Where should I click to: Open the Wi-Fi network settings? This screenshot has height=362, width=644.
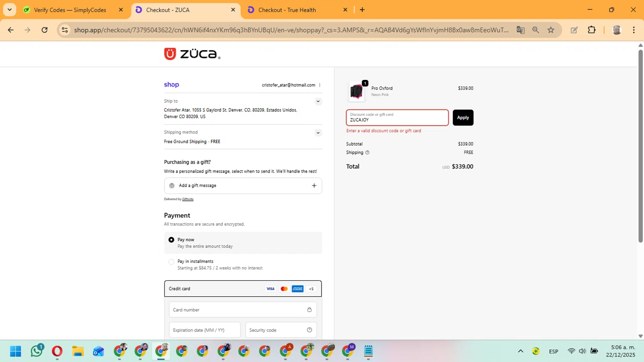(571, 351)
